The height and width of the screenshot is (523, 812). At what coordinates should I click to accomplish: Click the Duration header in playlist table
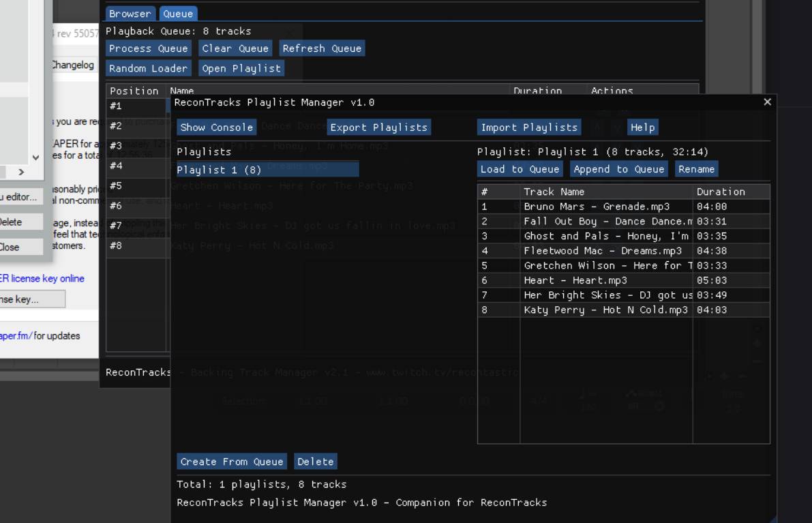tap(731, 192)
